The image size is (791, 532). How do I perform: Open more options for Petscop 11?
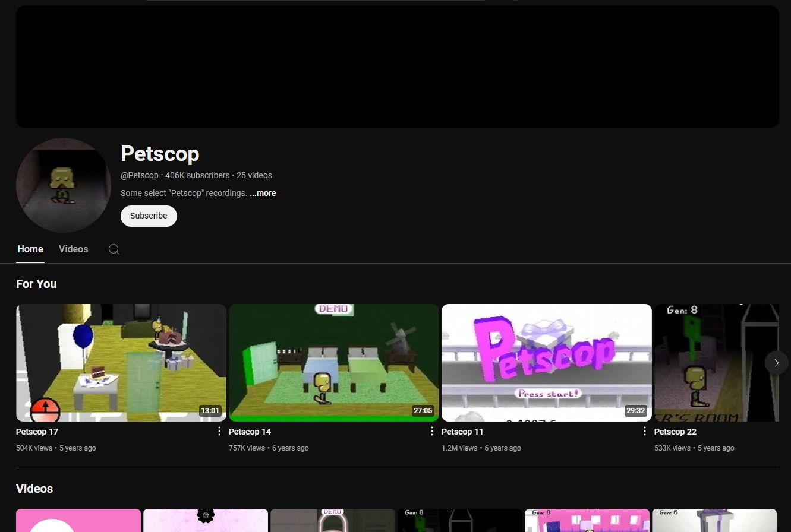pyautogui.click(x=644, y=431)
